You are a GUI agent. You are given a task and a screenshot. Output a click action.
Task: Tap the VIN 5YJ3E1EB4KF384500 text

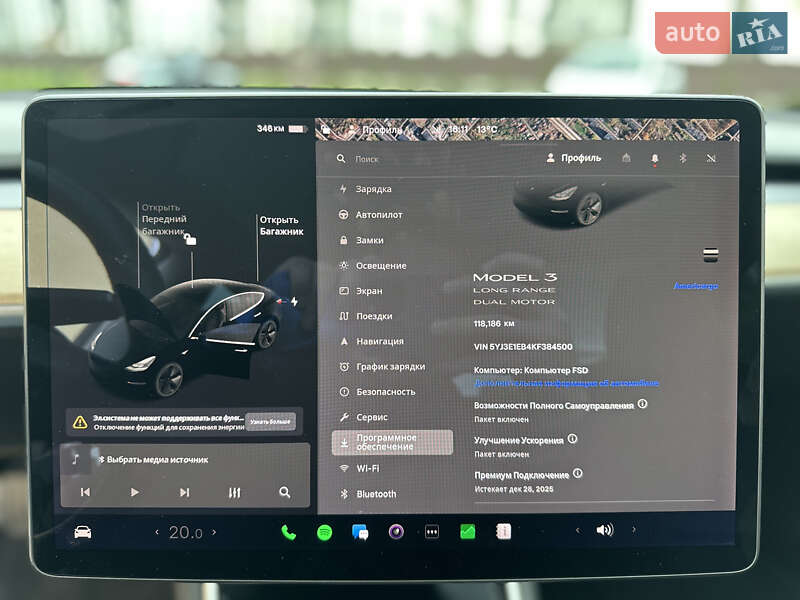point(523,347)
